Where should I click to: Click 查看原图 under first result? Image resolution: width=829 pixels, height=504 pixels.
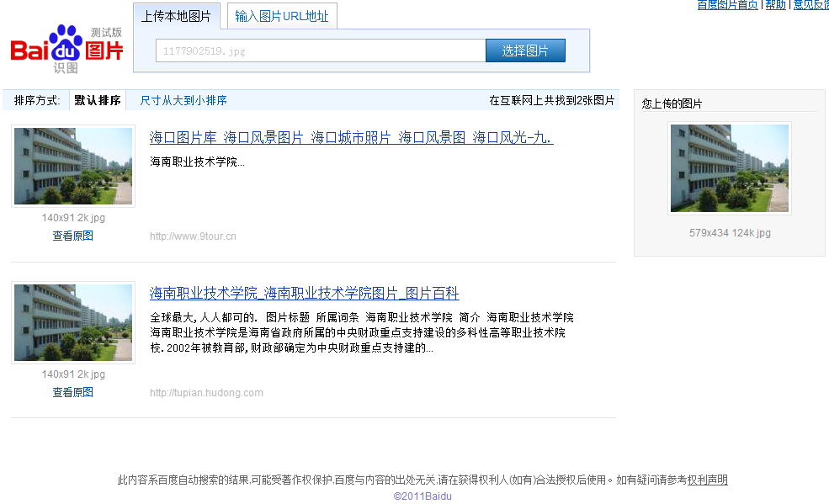tap(73, 236)
